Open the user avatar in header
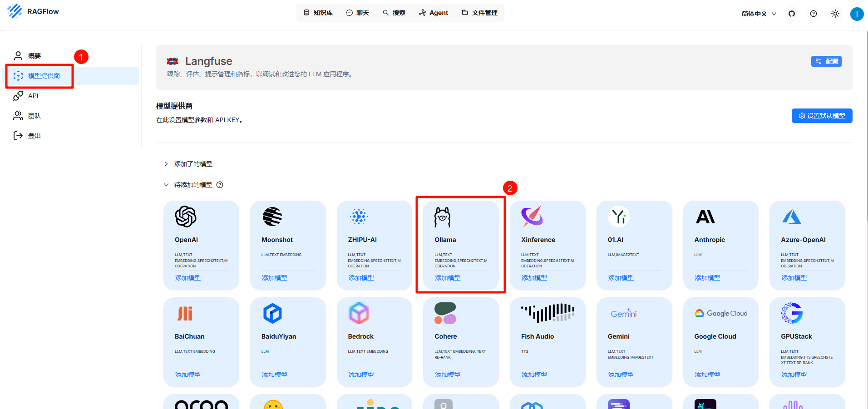 click(x=857, y=14)
